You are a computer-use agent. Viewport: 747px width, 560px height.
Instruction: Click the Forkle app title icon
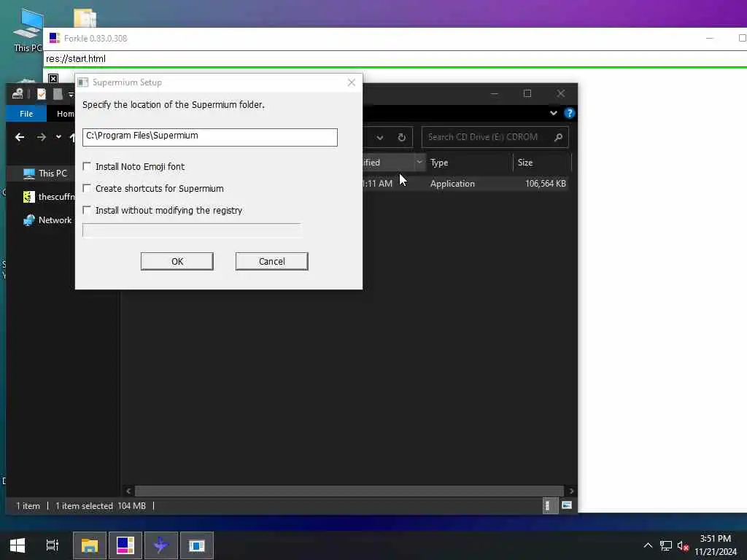point(54,38)
